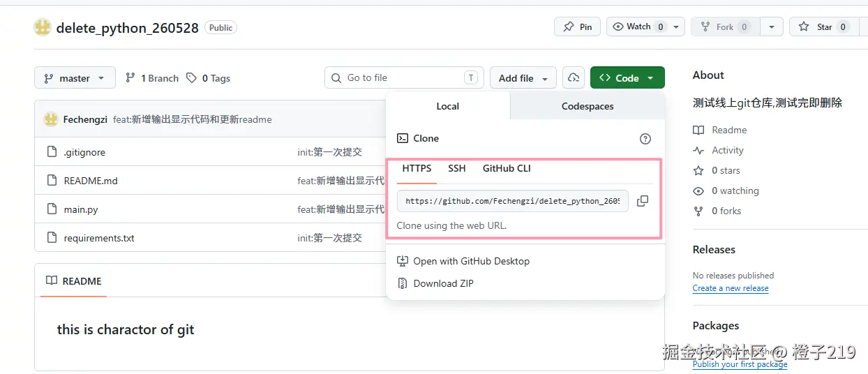
Task: View the 1 Branch link
Action: [x=152, y=78]
